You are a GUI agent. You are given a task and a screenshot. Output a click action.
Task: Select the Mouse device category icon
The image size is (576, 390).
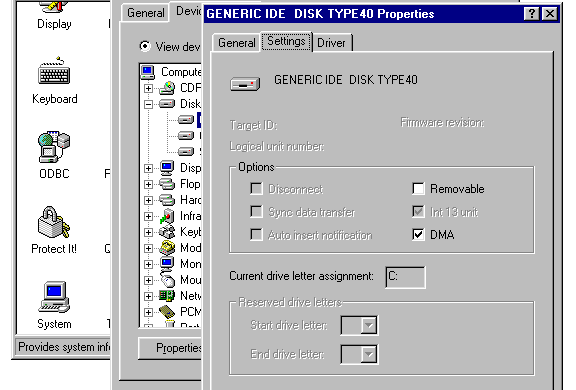(x=167, y=280)
